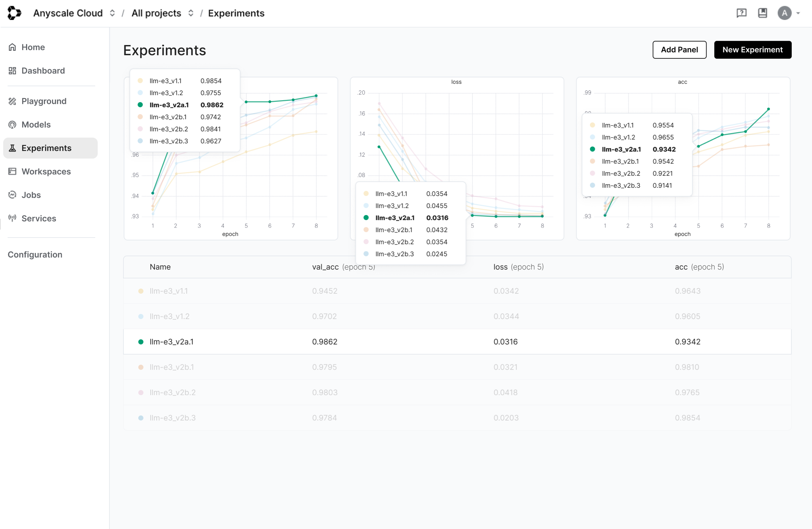Open Services page label
The height and width of the screenshot is (529, 812).
click(x=39, y=218)
